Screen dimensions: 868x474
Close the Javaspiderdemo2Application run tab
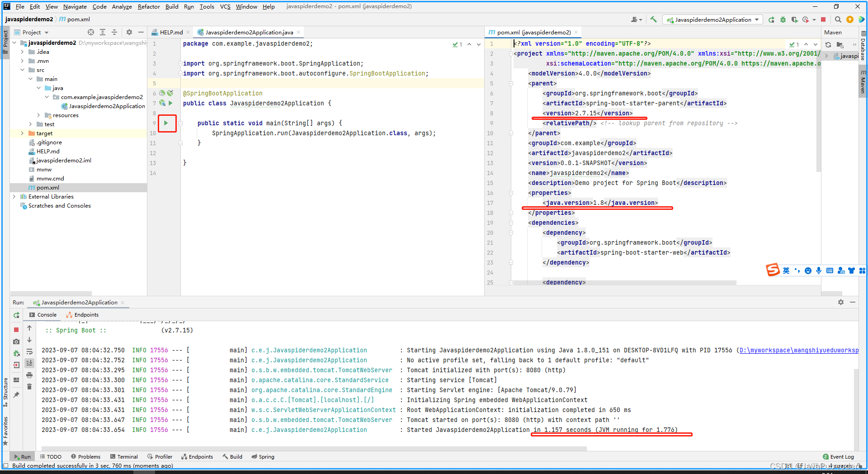(x=123, y=303)
